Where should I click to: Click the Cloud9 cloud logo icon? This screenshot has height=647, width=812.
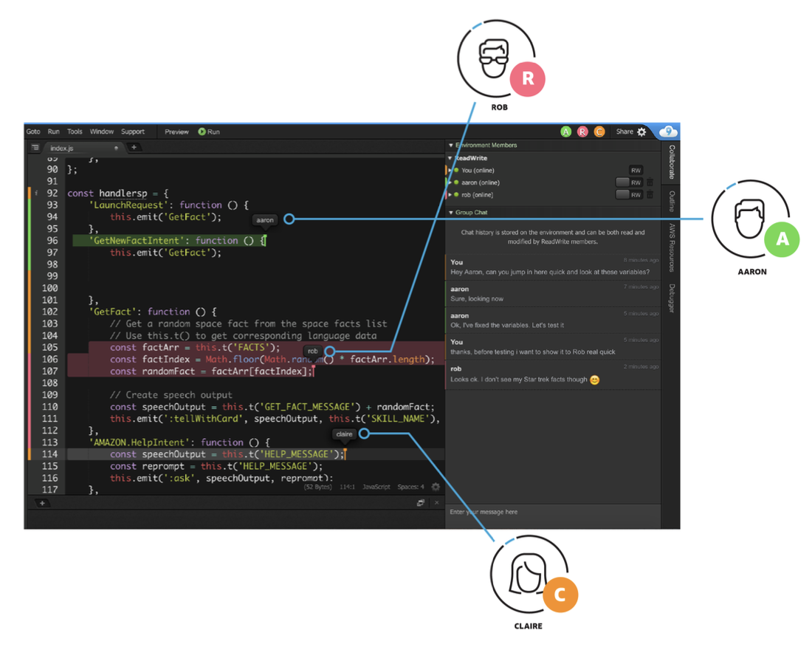[x=667, y=131]
